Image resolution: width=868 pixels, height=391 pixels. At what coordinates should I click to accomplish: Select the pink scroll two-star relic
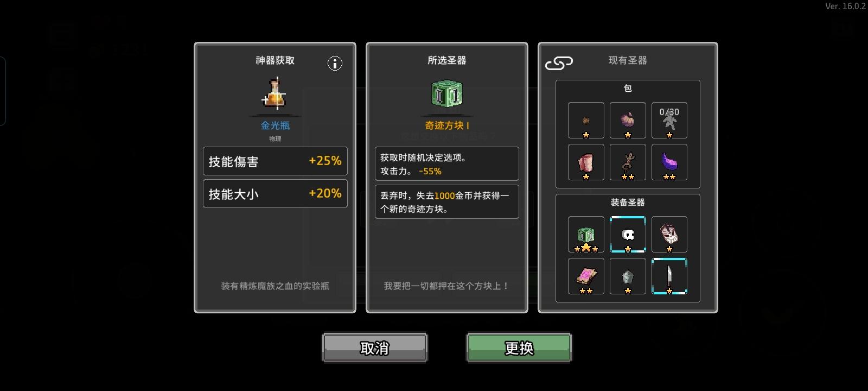pos(586,276)
